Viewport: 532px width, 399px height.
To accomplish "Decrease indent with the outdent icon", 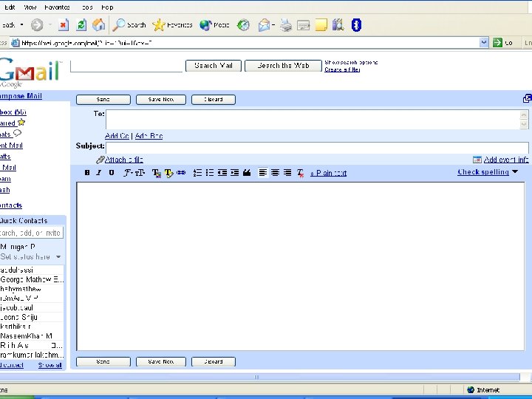I will [x=222, y=173].
